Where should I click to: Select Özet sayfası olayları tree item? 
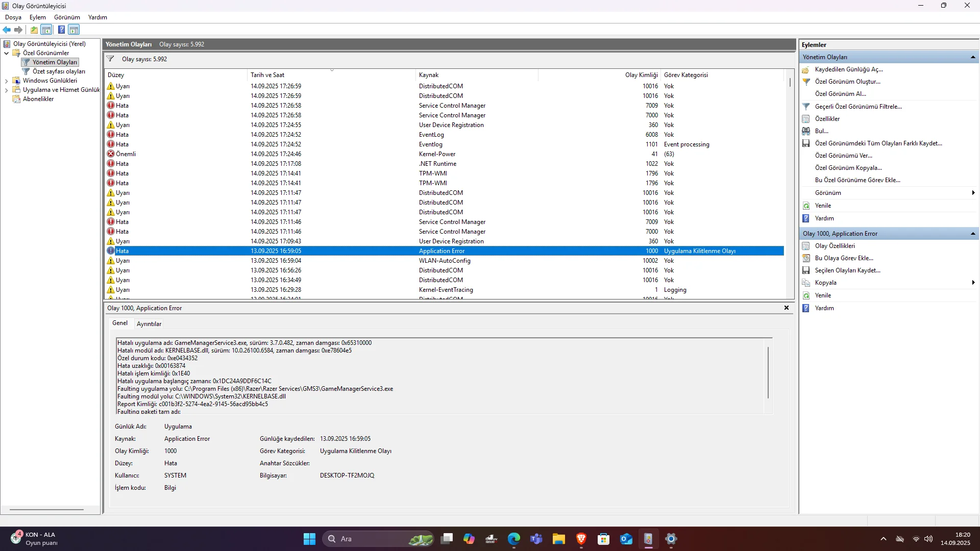point(59,71)
